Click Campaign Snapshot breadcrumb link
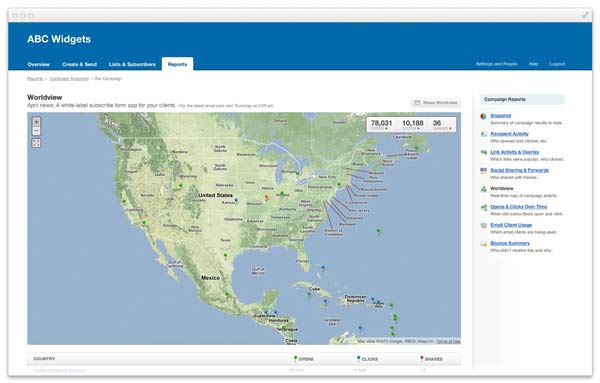This screenshot has height=383, width=600. (x=69, y=78)
